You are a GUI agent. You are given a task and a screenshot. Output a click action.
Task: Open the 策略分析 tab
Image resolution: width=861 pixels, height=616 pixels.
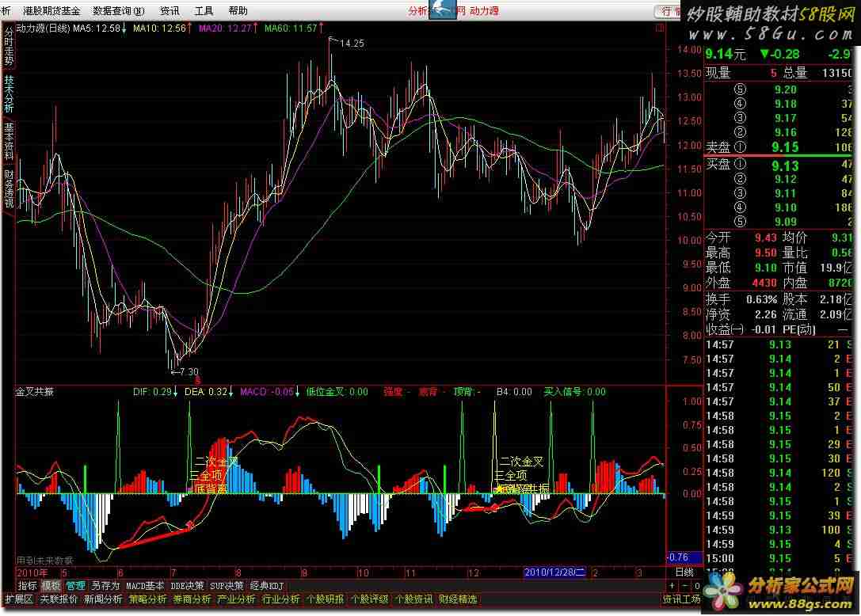pyautogui.click(x=147, y=599)
